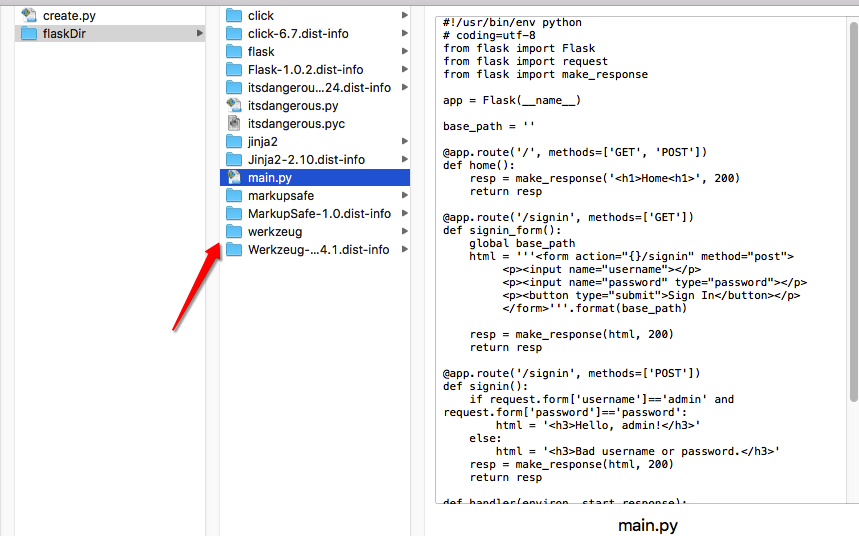Select the itsdangerous.pyc file name

(x=296, y=124)
